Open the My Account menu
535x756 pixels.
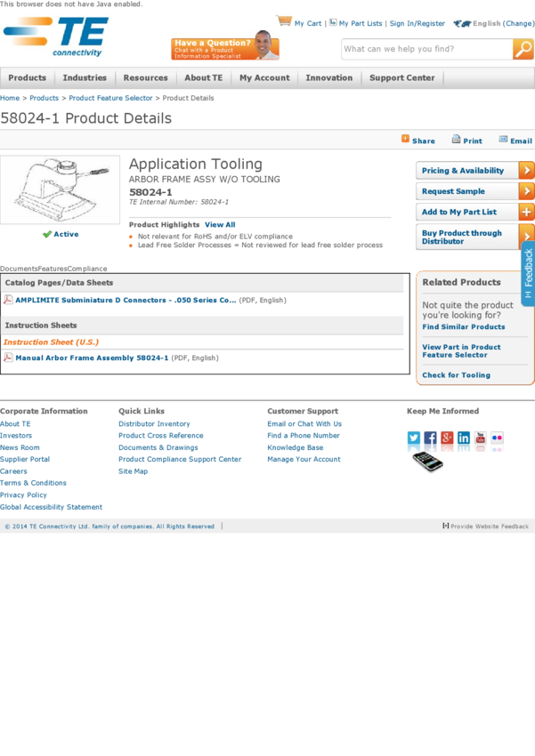[264, 77]
